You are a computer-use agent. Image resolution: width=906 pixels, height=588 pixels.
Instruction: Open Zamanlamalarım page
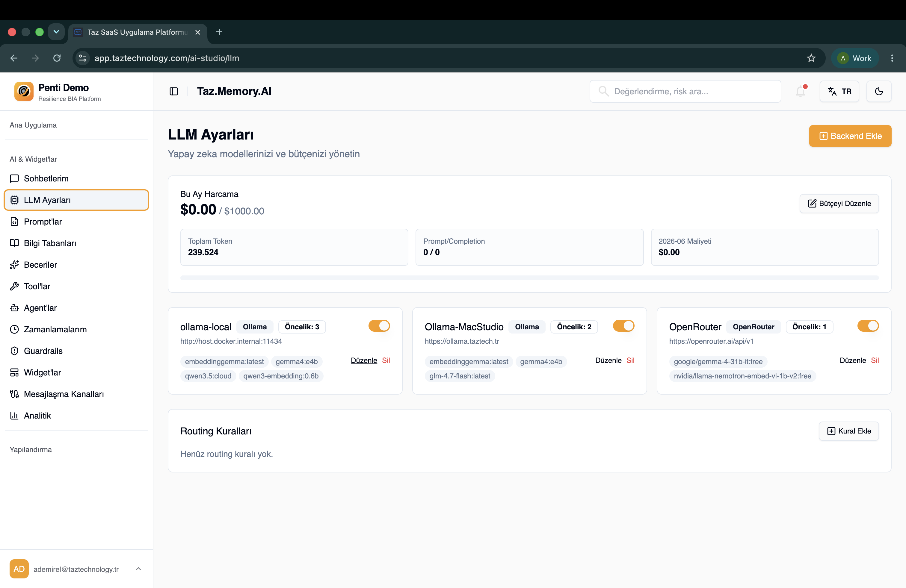(76, 329)
